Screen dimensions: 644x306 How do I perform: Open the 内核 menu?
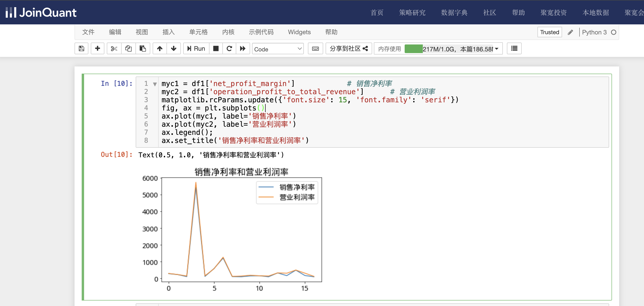click(x=228, y=32)
